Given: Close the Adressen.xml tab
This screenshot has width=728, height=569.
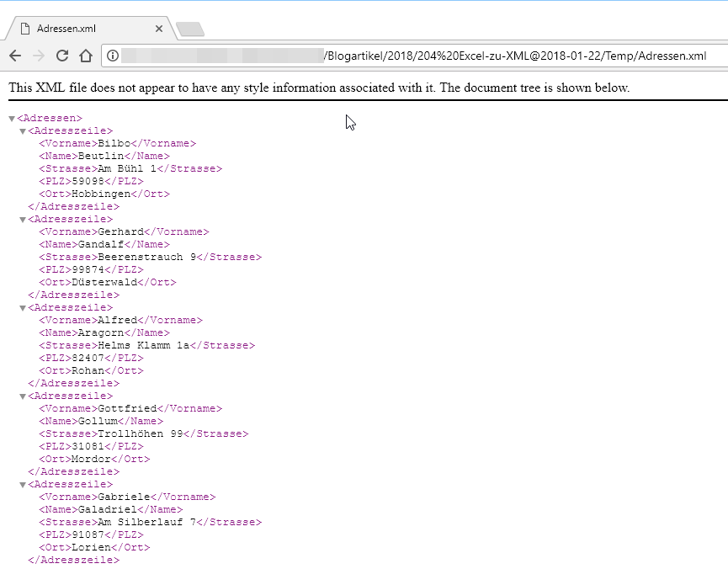Looking at the screenshot, I should (x=158, y=28).
